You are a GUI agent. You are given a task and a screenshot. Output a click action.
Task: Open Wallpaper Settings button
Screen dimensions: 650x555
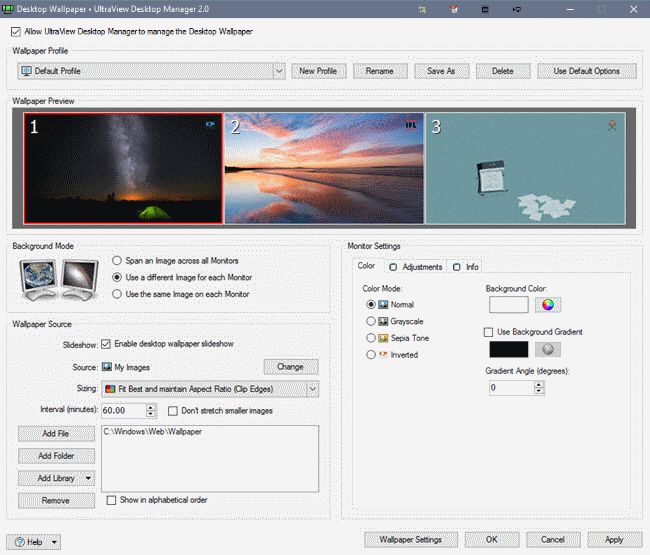(x=410, y=539)
